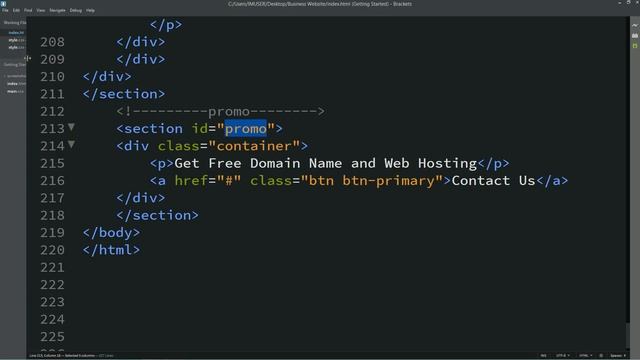The width and height of the screenshot is (640, 360).
Task: Open the Debug menu
Action: 76,10
